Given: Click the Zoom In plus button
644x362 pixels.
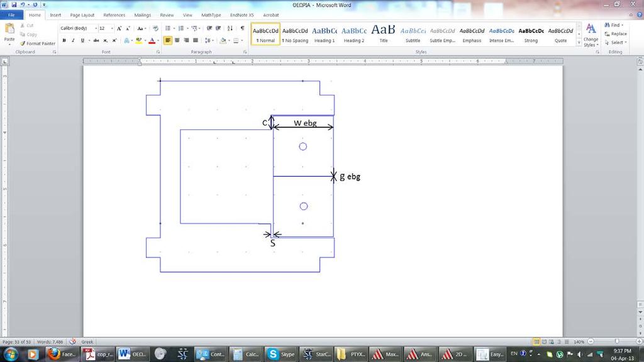Looking at the screenshot, I should 640,341.
